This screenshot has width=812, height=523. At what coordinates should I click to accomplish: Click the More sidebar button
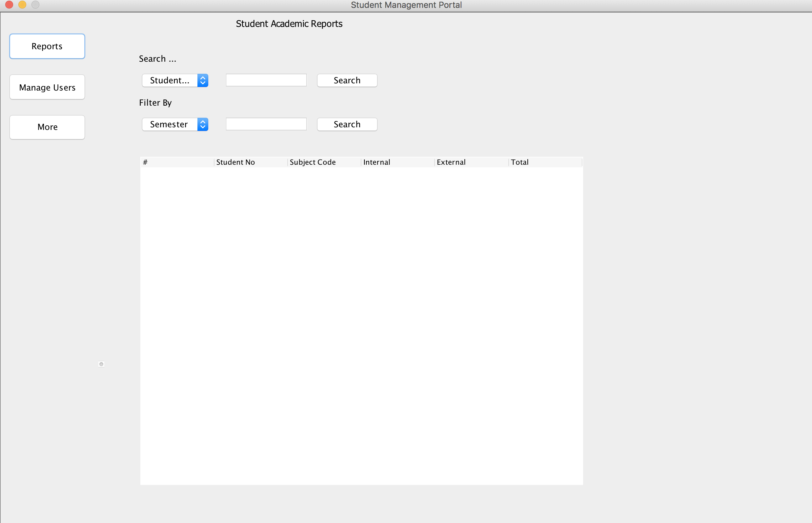coord(47,127)
